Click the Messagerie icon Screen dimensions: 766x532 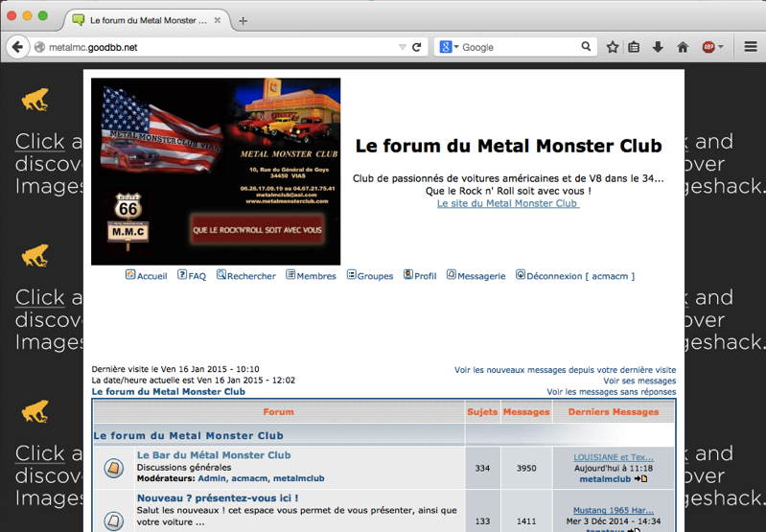[x=452, y=274]
